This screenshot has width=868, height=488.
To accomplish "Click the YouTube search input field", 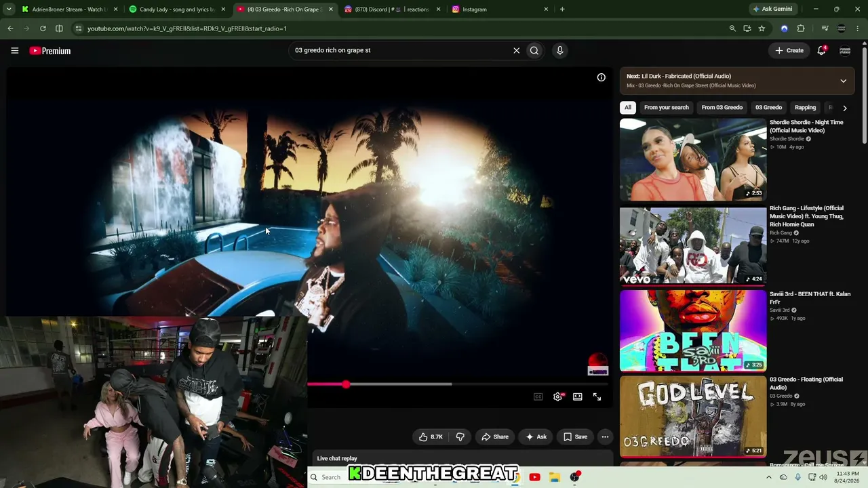I will click(x=400, y=50).
